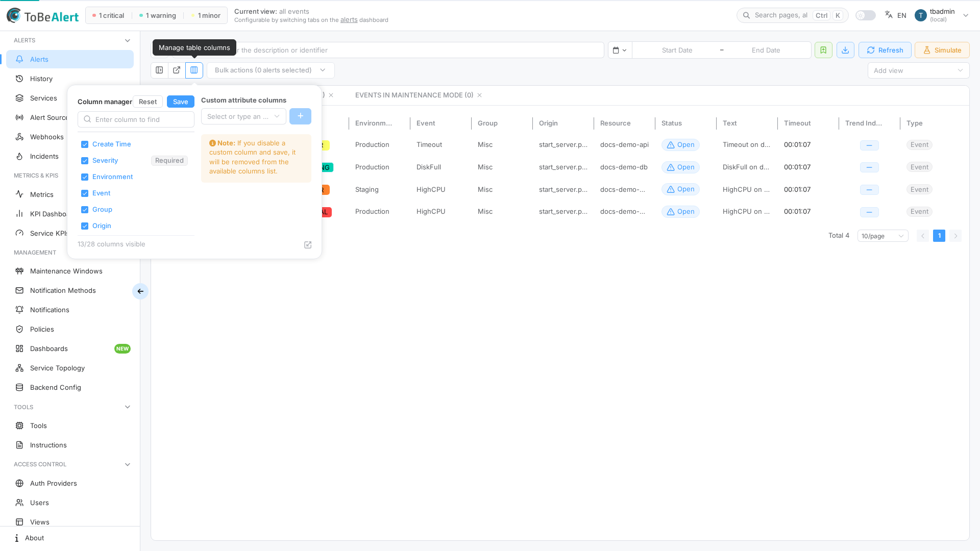Open the 10/page size dropdown
980x551 pixels.
pos(883,236)
